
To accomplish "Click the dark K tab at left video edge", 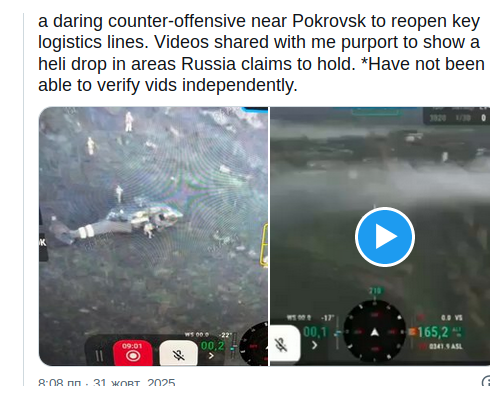I will tap(43, 242).
